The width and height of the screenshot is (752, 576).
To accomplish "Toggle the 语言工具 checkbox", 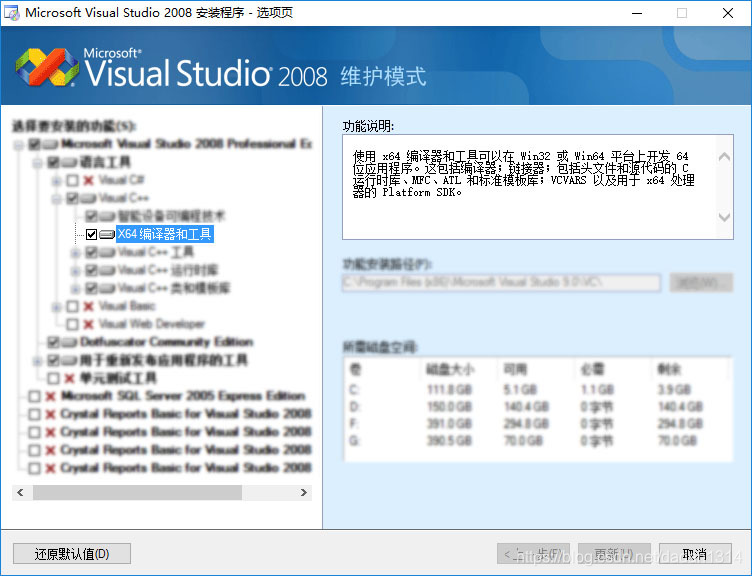I will click(x=53, y=162).
